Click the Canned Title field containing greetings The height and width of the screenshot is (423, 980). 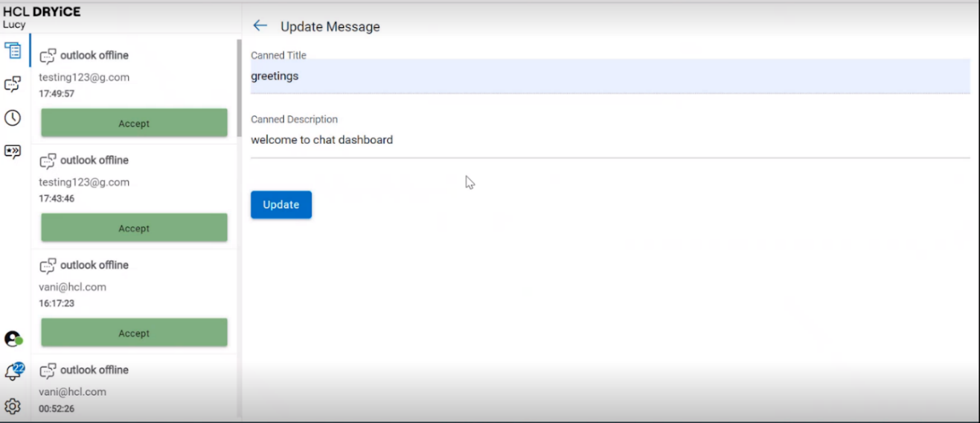(610, 76)
